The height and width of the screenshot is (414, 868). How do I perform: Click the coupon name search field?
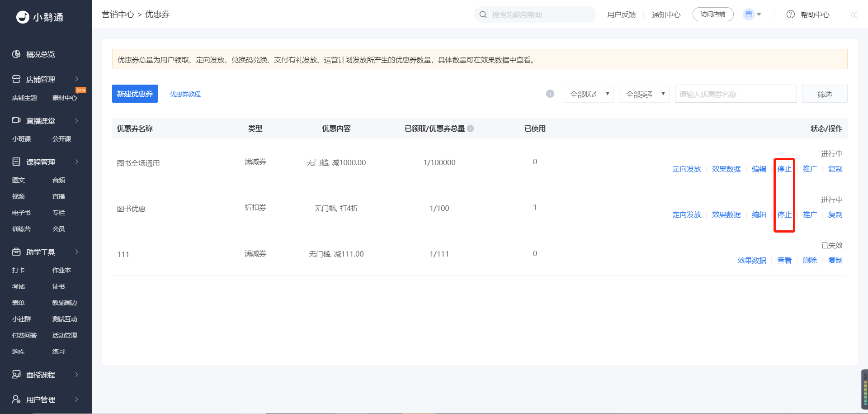click(x=736, y=94)
